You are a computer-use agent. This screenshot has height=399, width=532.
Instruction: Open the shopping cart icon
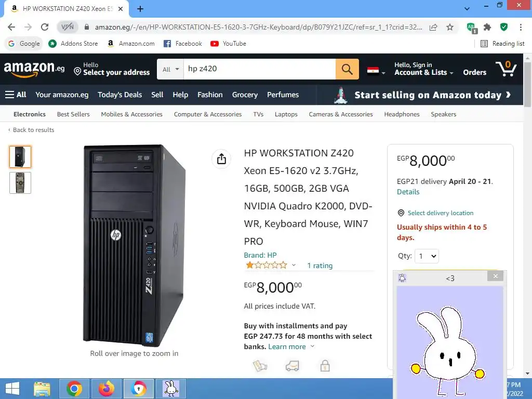coord(506,69)
